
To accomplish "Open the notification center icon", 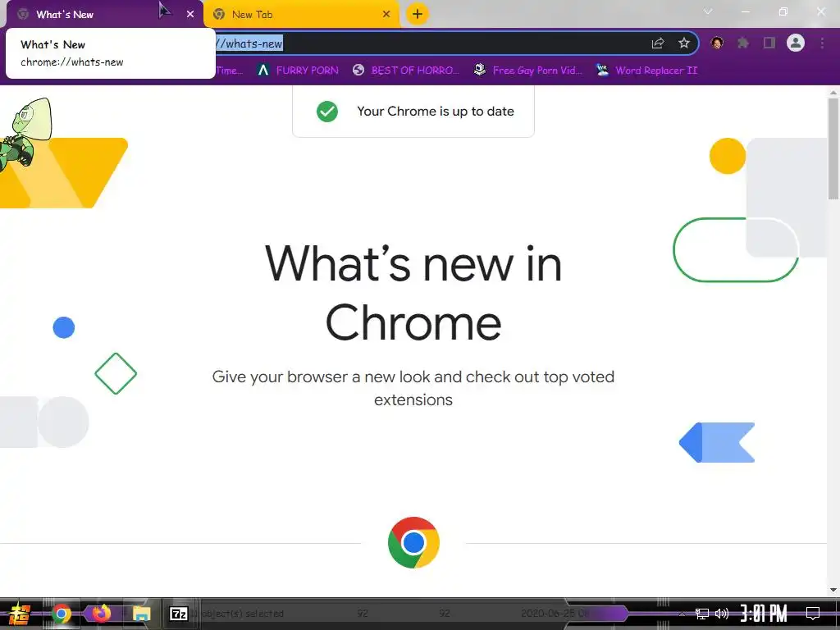I will pyautogui.click(x=813, y=614).
